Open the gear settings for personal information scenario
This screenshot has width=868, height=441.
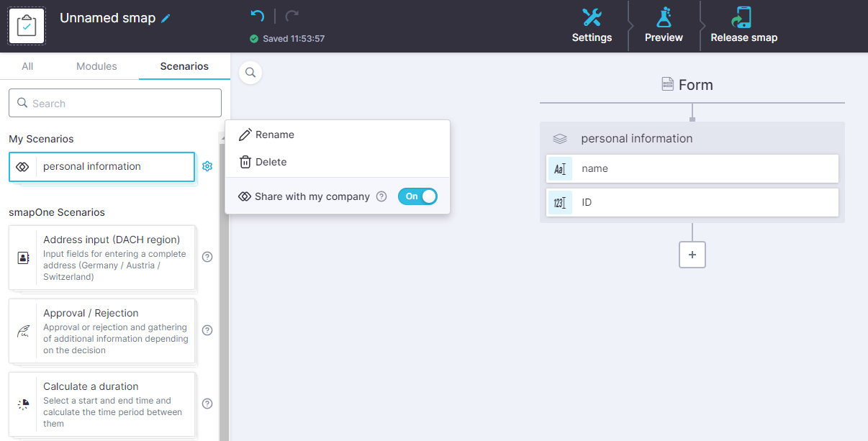207,166
